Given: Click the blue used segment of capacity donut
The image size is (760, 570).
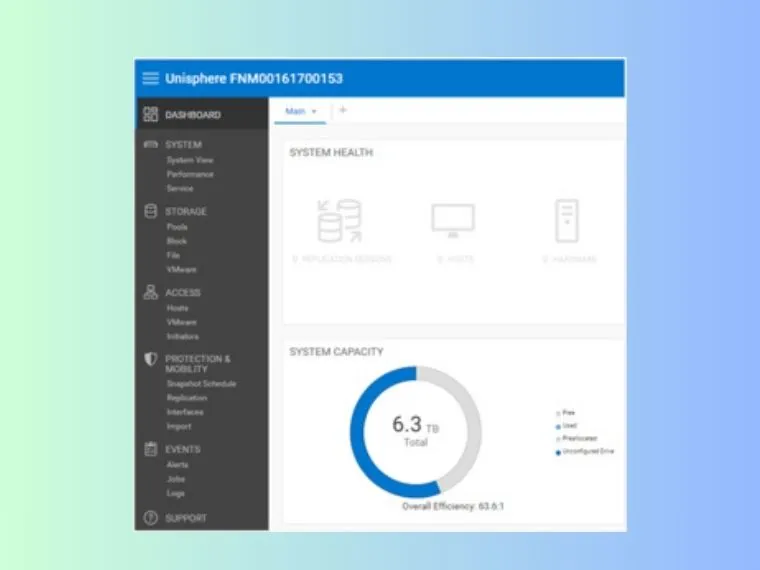Looking at the screenshot, I should tap(358, 436).
